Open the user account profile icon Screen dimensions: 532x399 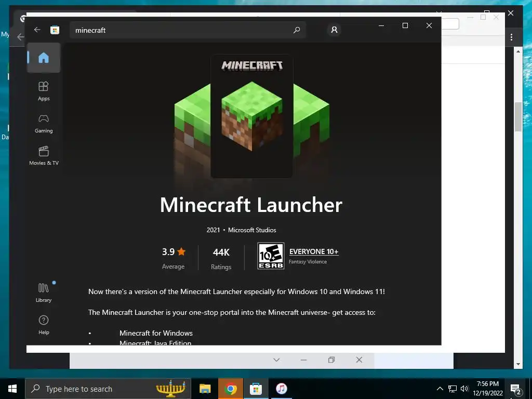click(334, 30)
